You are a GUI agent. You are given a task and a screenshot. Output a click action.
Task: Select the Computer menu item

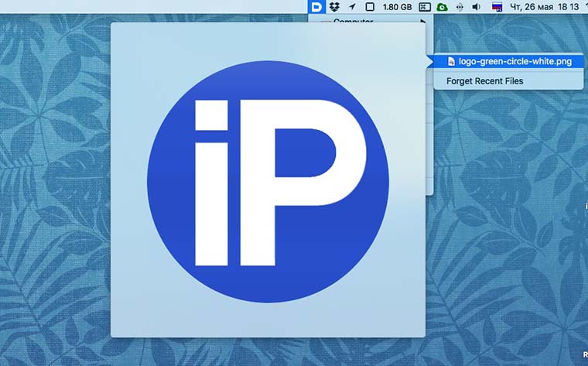pos(353,22)
